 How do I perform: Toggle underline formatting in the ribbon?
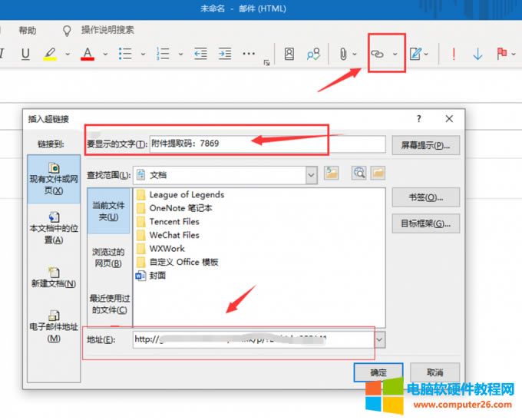tap(25, 54)
